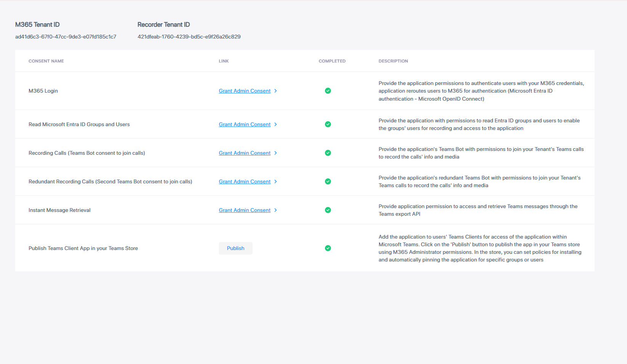Click the M365 Tenant ID value
This screenshot has width=627, height=364.
point(66,37)
